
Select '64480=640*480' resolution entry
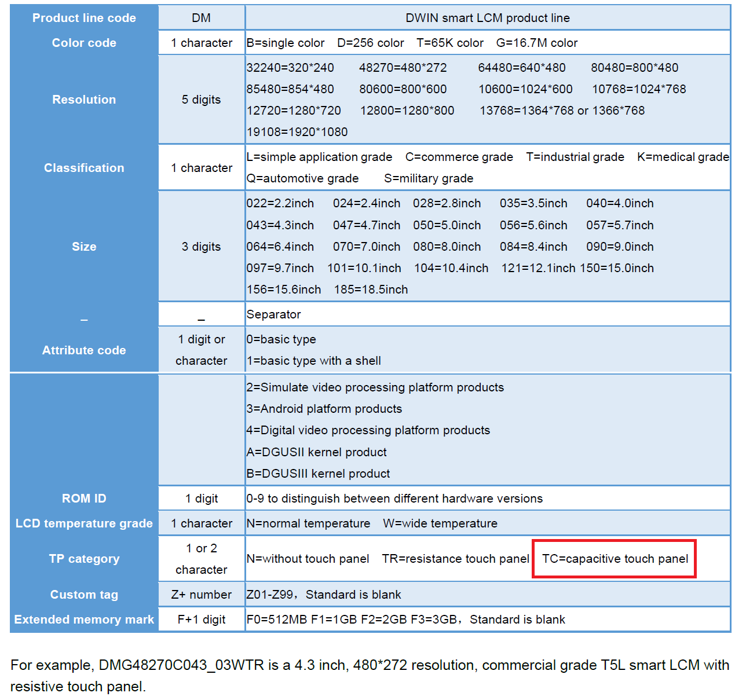point(522,68)
